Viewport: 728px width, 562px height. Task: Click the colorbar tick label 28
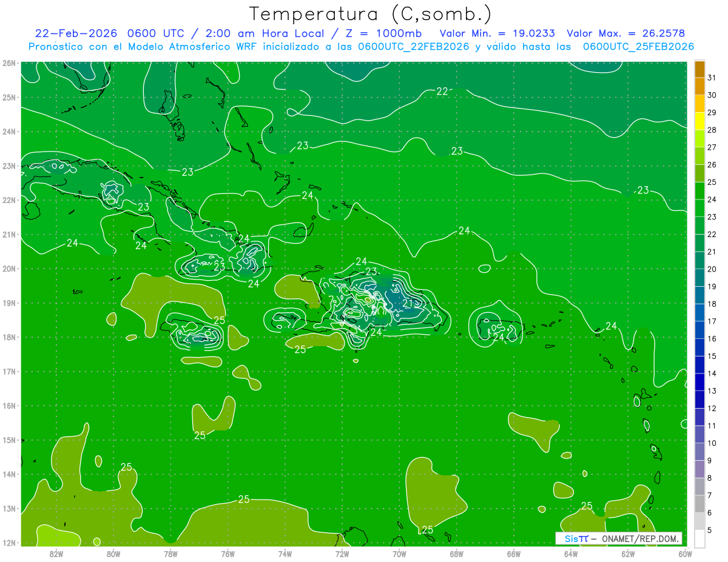pos(712,130)
